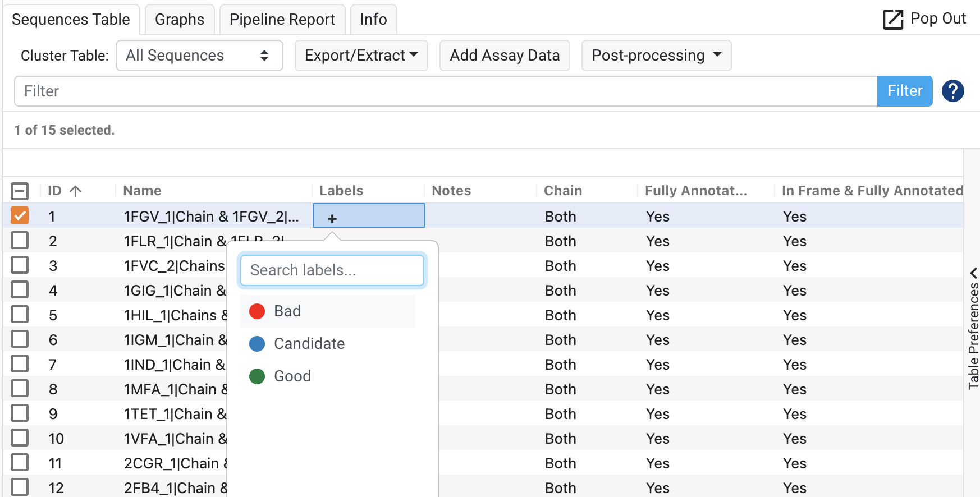
Task: Click the 1VFA_1|Chain name cell
Action: coord(175,439)
